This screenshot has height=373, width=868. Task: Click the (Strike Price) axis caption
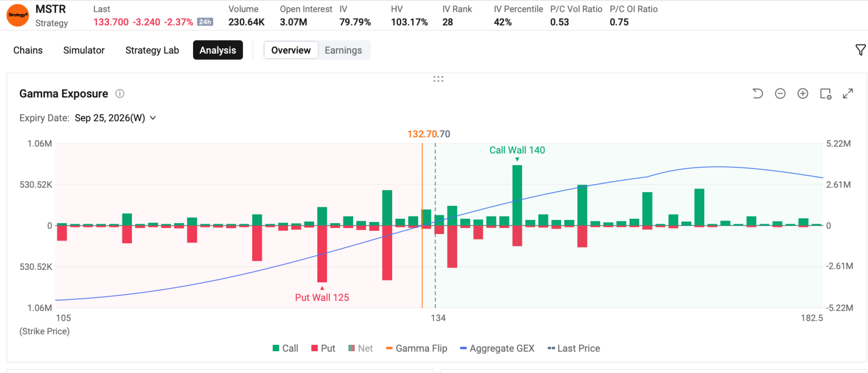pos(44,331)
